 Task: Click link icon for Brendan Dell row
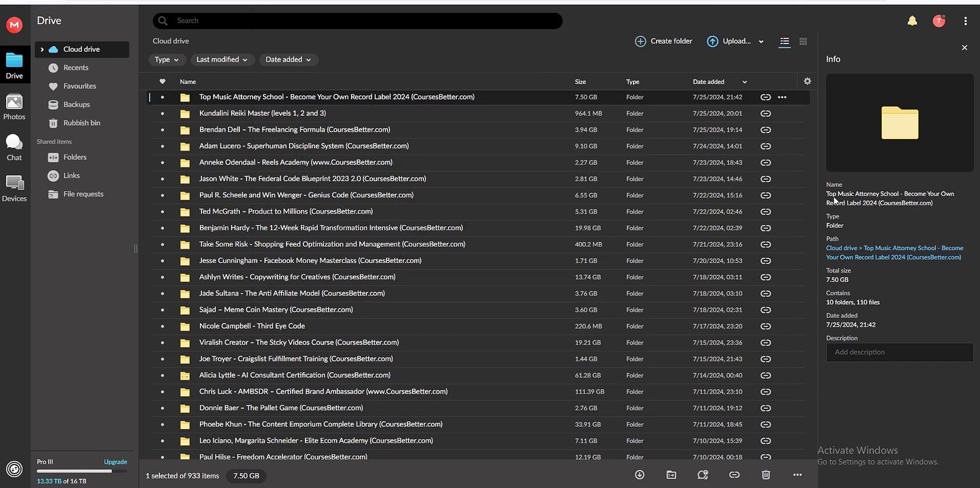(x=766, y=129)
